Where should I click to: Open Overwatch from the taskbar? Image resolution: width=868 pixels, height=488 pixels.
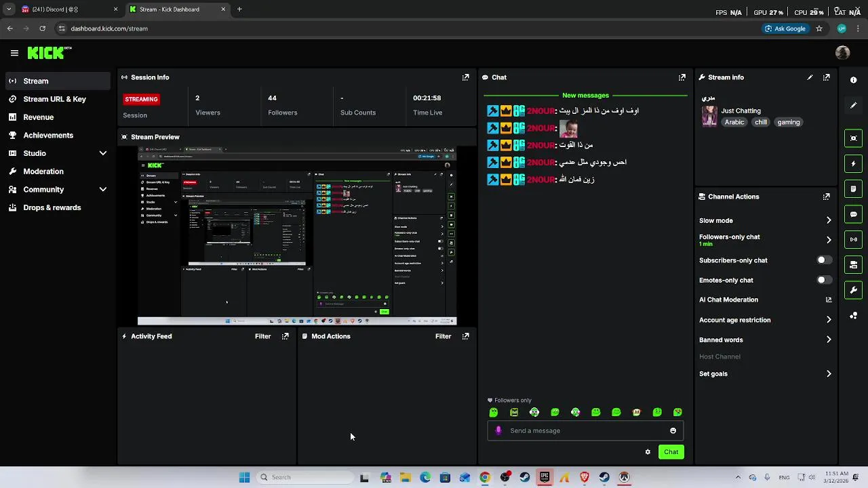click(x=625, y=477)
